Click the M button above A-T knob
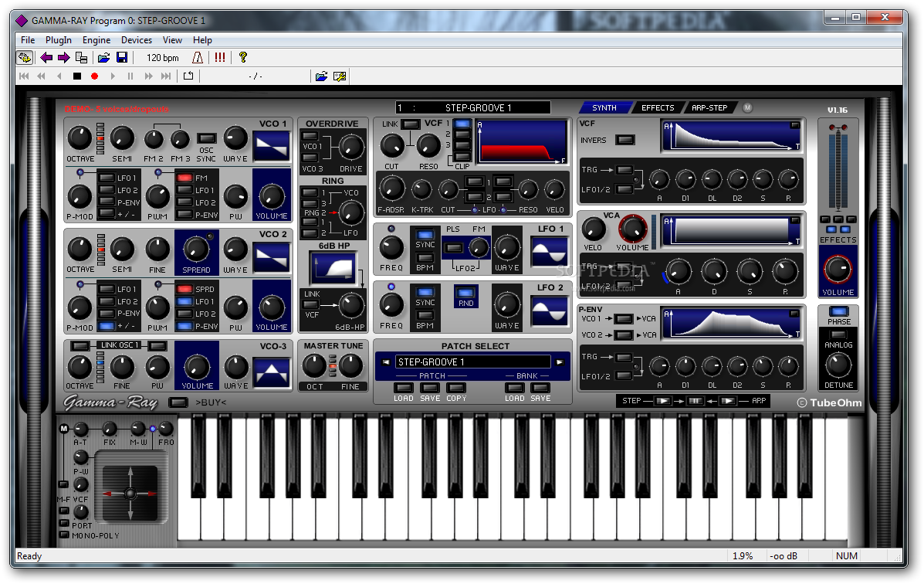Screen dimensions: 924x584 pyautogui.click(x=63, y=428)
